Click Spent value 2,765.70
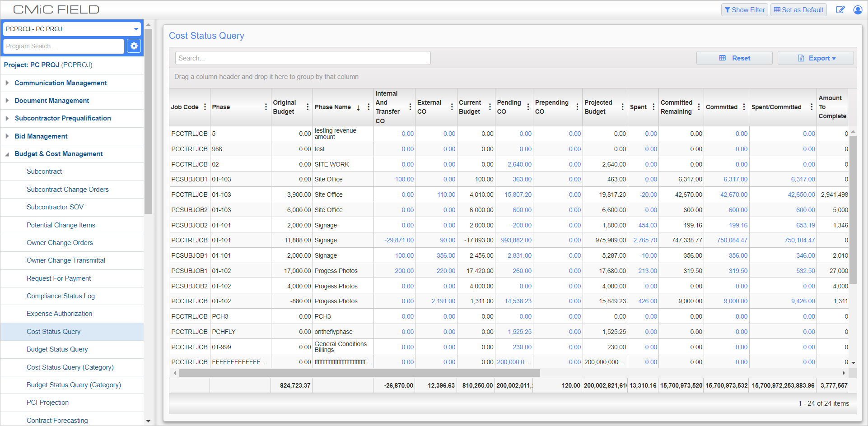Viewport: 868px width, 426px height. [645, 241]
